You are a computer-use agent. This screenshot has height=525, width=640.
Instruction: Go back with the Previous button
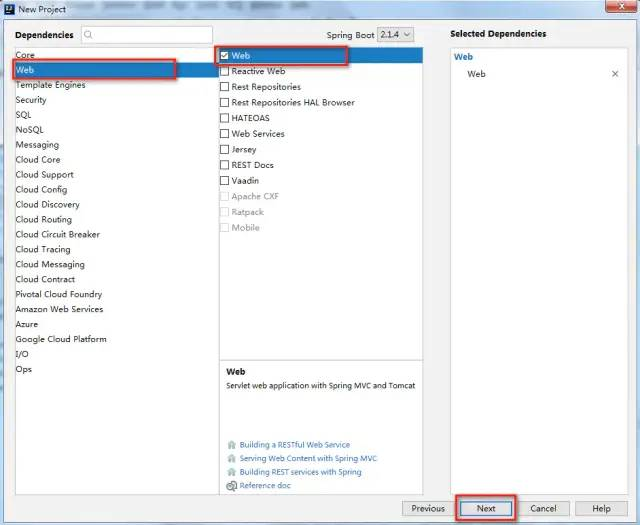[x=428, y=509]
